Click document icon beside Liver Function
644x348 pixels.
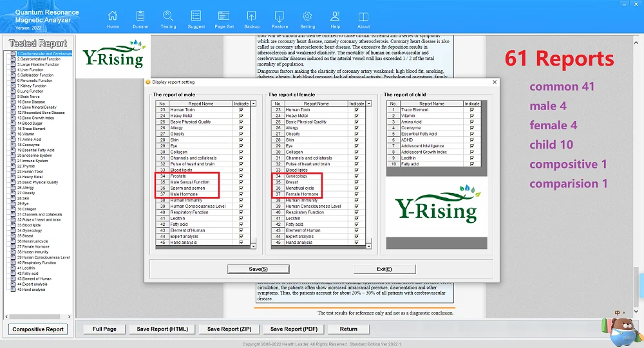click(13, 69)
